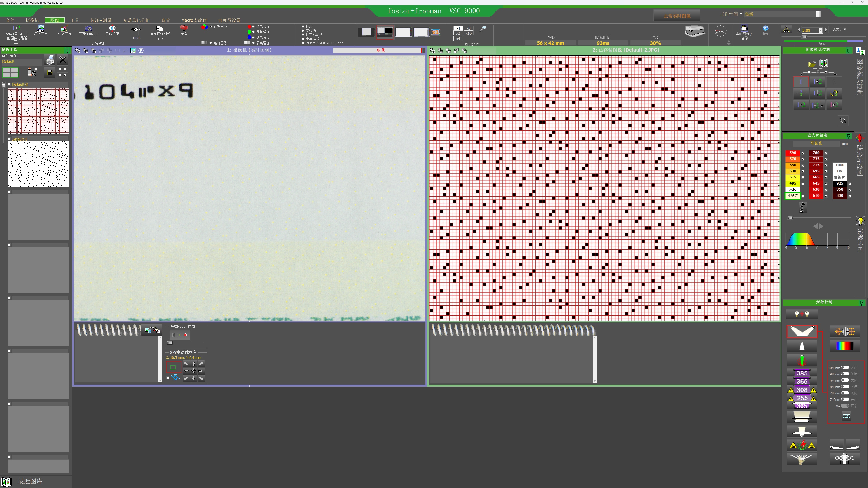
Task: Open the 标注+测量 menu
Action: tap(101, 20)
